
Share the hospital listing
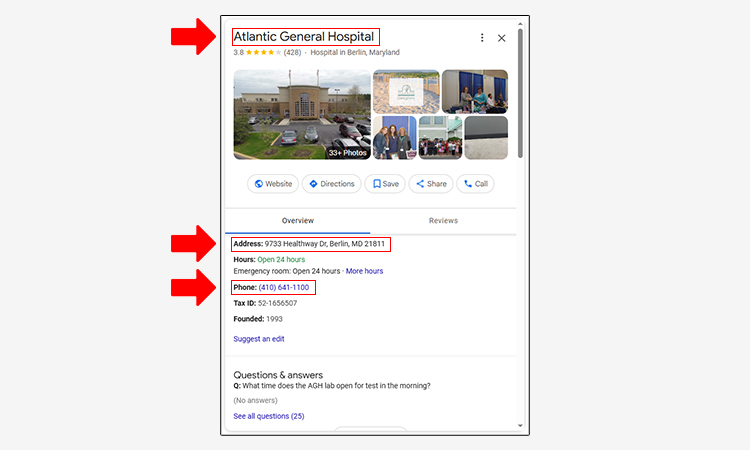pyautogui.click(x=432, y=184)
